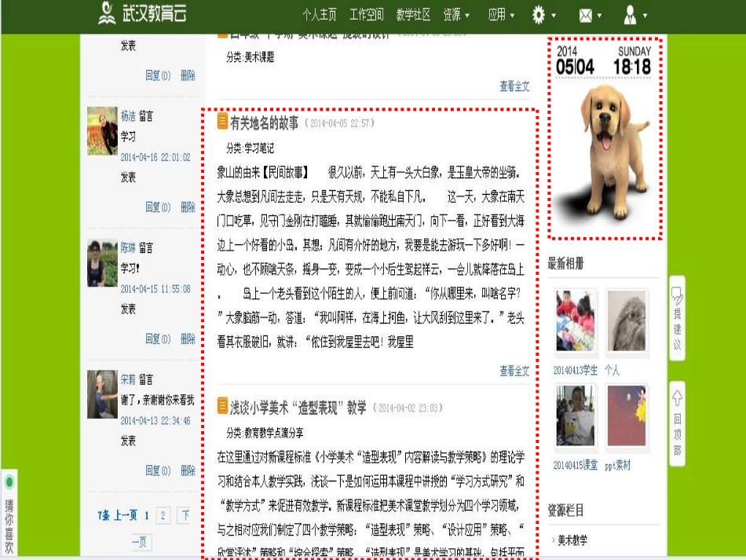Click the 最新相册 section heading
The height and width of the screenshot is (560, 746).
click(x=565, y=264)
